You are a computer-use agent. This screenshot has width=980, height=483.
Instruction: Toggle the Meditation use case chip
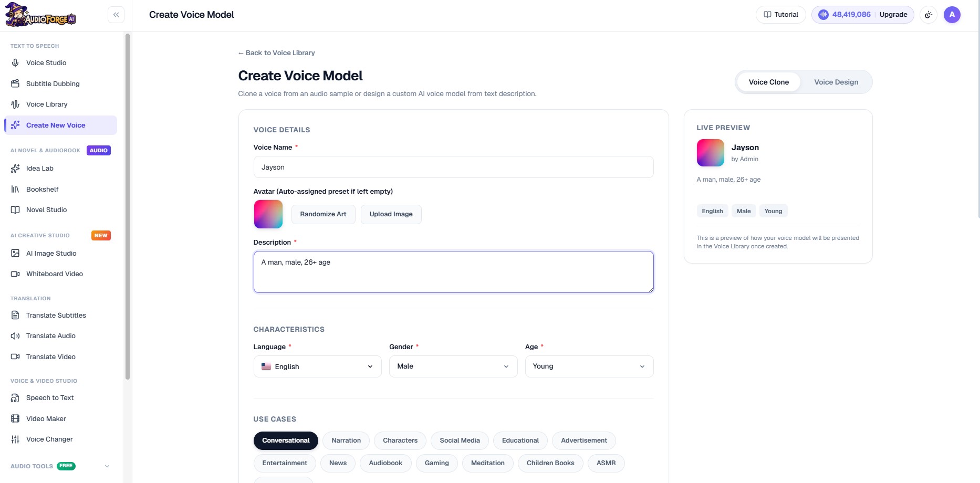pyautogui.click(x=488, y=463)
